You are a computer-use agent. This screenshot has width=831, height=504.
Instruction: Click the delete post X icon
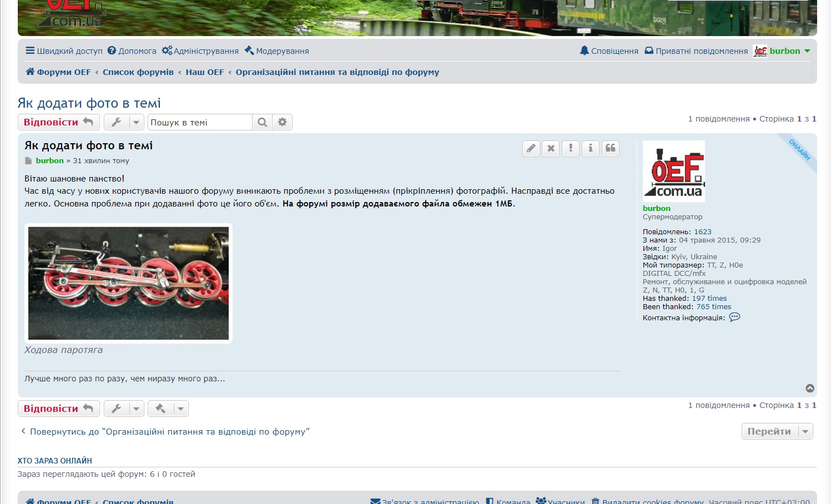pos(551,148)
